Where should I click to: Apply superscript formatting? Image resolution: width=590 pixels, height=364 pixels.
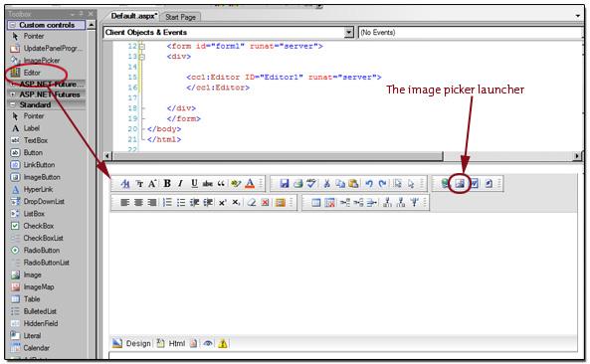(223, 203)
